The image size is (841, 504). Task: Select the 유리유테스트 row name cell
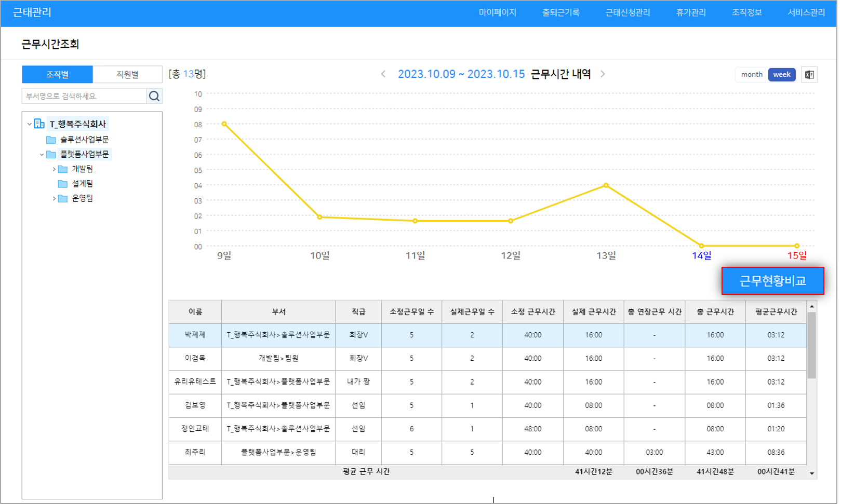coord(195,382)
